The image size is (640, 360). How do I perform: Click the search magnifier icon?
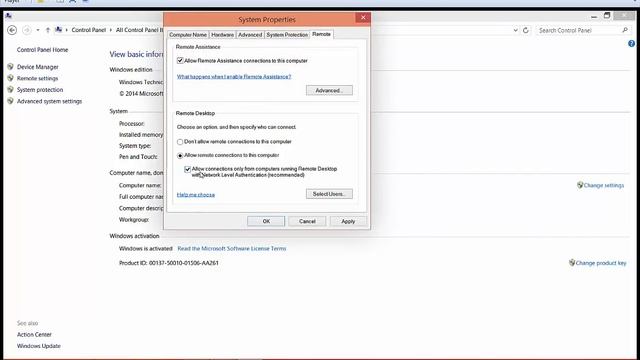(x=625, y=30)
